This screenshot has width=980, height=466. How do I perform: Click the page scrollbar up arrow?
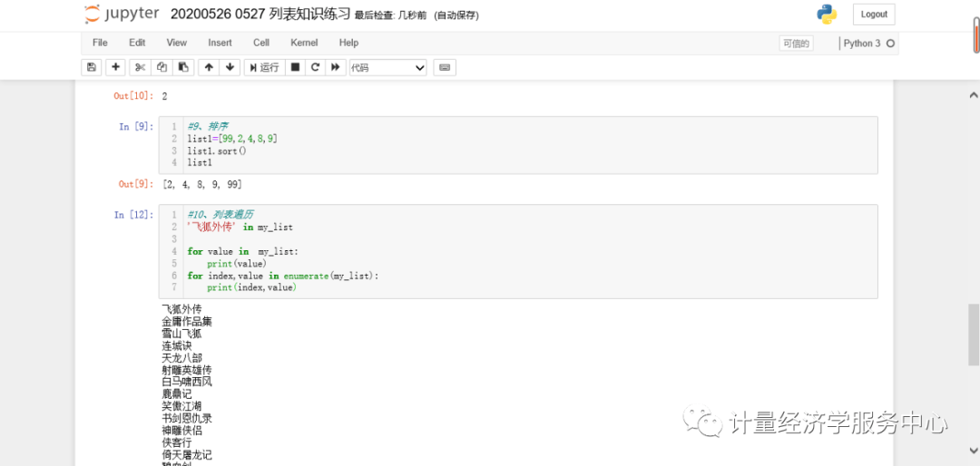tap(973, 95)
